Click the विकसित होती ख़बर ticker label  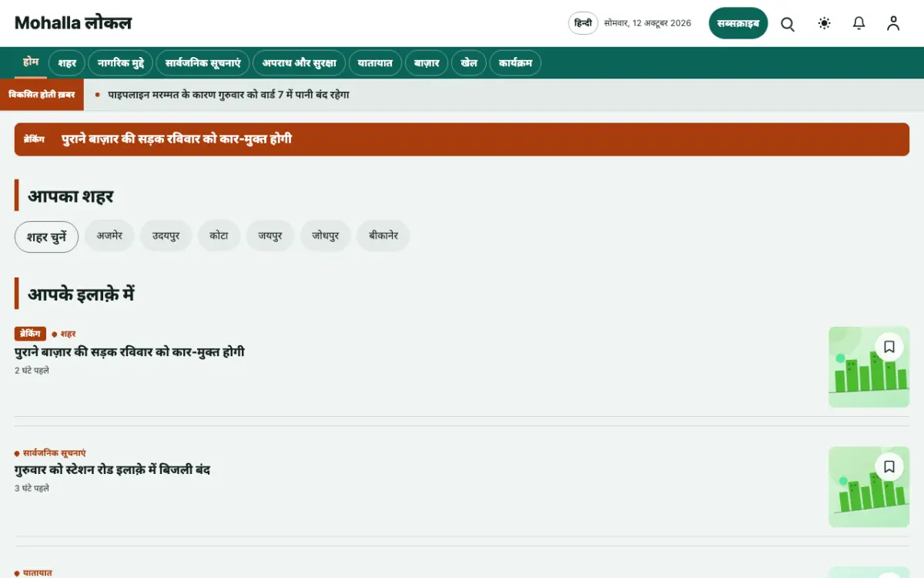[x=42, y=94]
